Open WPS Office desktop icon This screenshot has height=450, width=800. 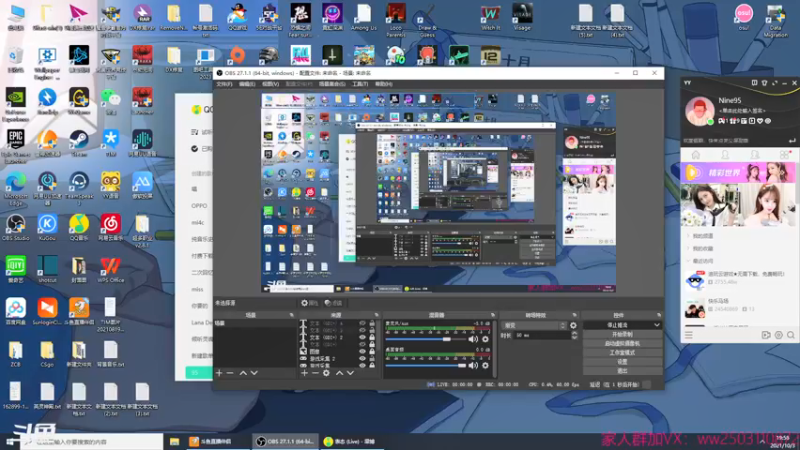[110, 270]
